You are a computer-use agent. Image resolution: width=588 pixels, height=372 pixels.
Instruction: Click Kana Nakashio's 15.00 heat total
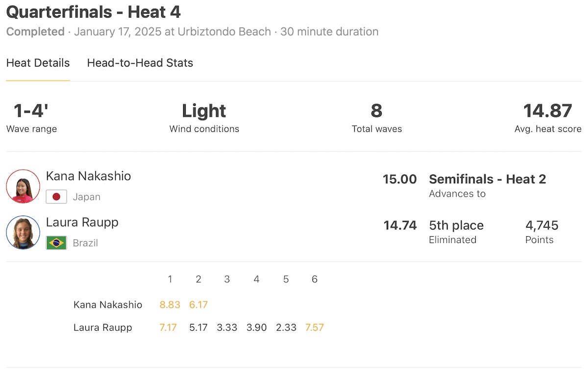pos(400,179)
